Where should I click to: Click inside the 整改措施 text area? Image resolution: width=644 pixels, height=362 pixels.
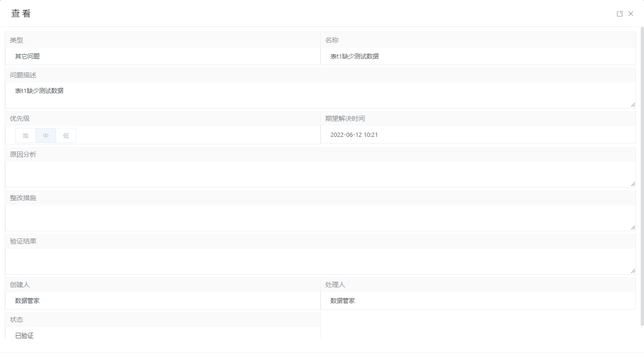(x=321, y=218)
